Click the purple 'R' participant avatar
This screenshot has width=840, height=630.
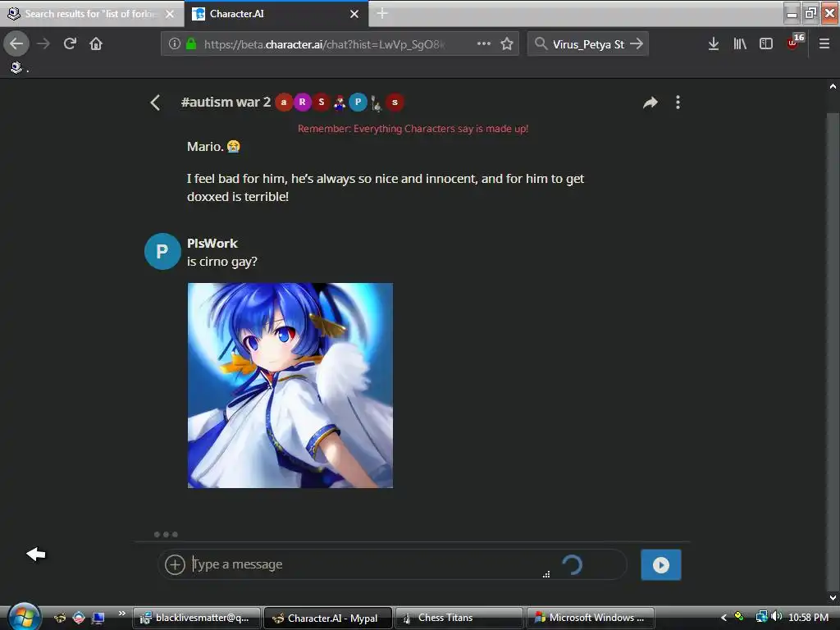(302, 103)
